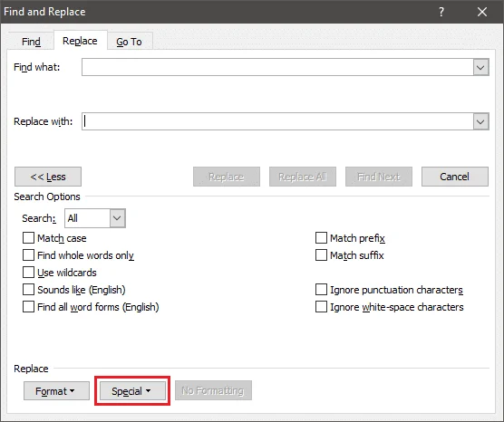Open the Special characters menu button
Image resolution: width=504 pixels, height=422 pixels.
(x=132, y=391)
